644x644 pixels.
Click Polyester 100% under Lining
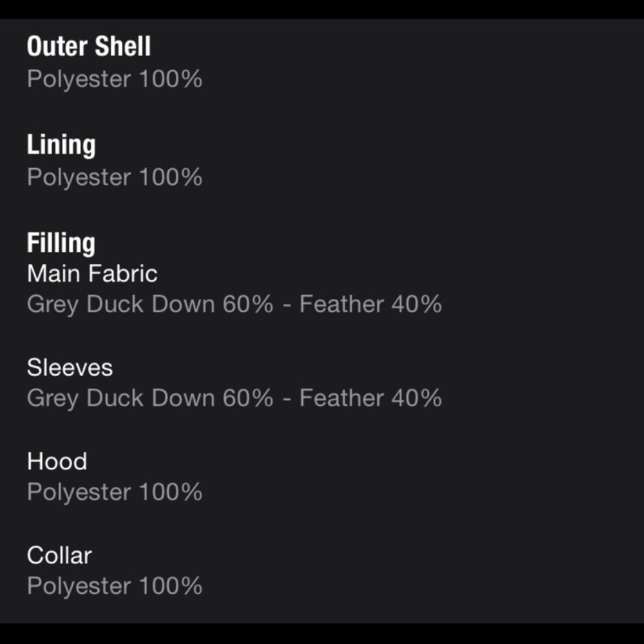point(115,178)
